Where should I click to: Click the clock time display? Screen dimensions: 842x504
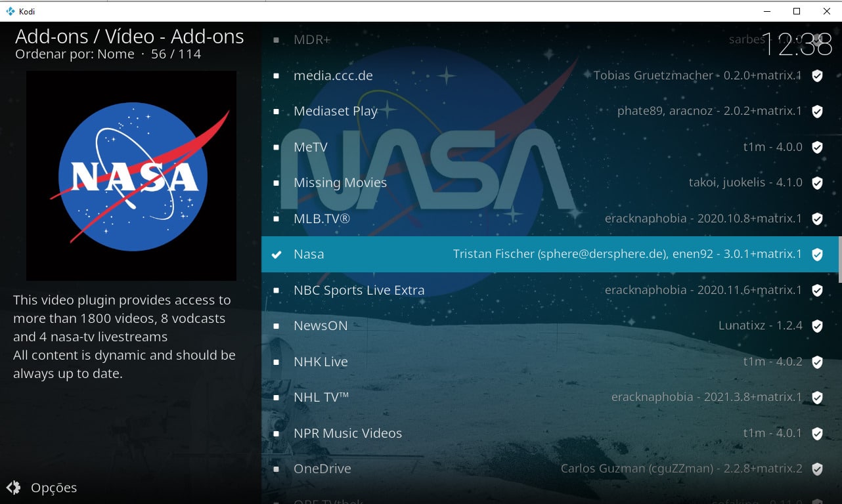click(796, 45)
